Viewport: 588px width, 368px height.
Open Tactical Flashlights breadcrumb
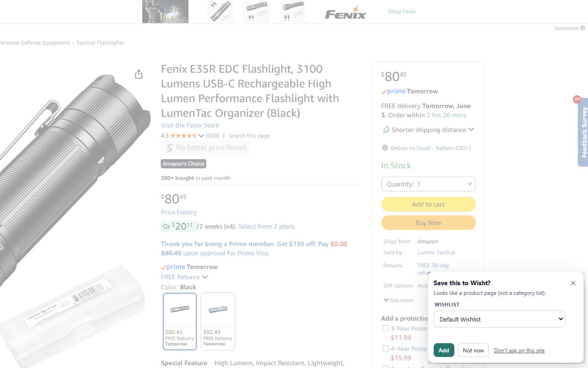point(100,43)
